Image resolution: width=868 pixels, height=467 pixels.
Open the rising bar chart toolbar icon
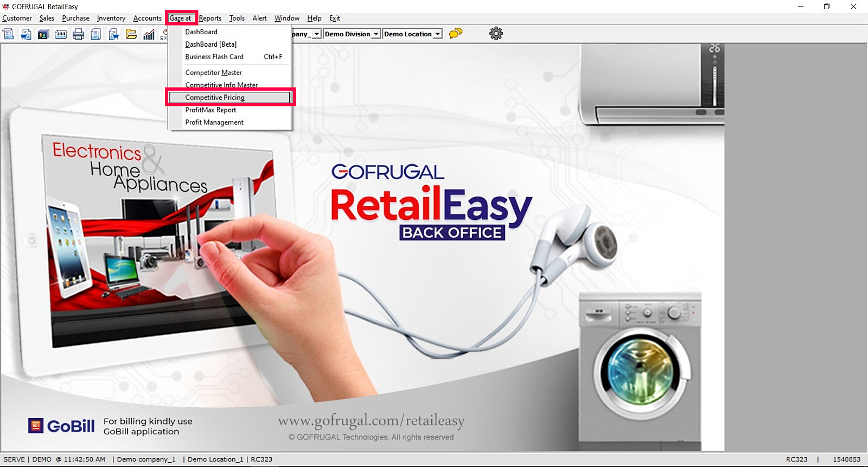[x=149, y=34]
